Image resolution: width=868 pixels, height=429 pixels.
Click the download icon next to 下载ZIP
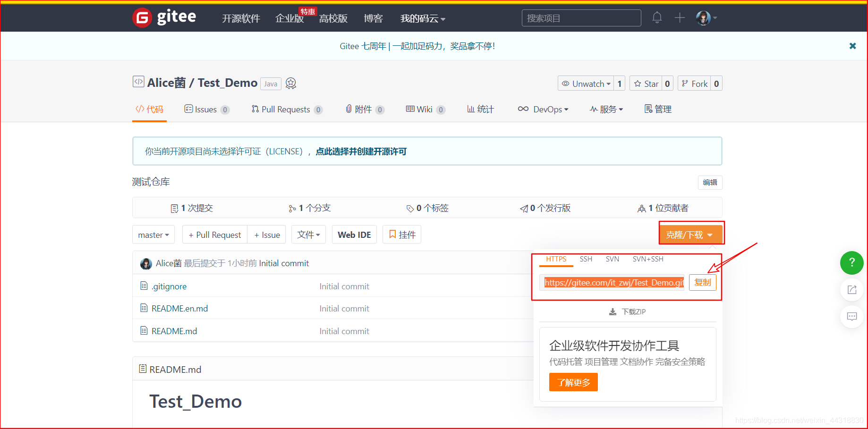tap(613, 312)
